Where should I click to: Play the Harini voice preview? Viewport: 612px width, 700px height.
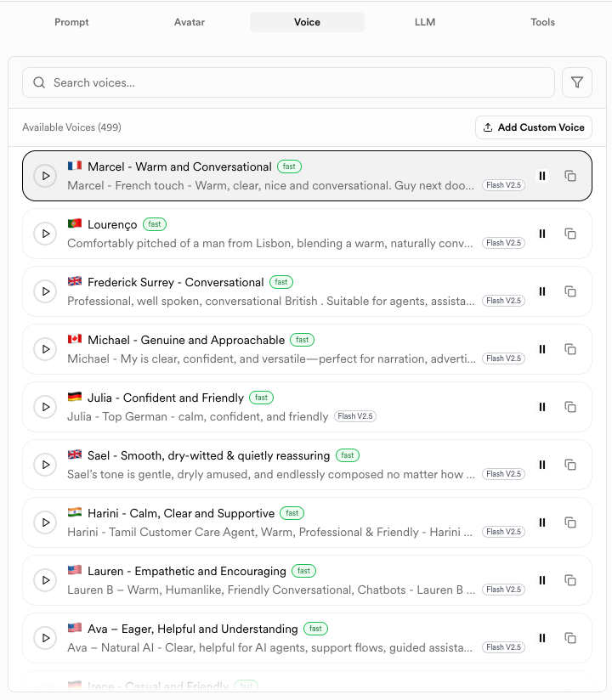click(x=45, y=522)
